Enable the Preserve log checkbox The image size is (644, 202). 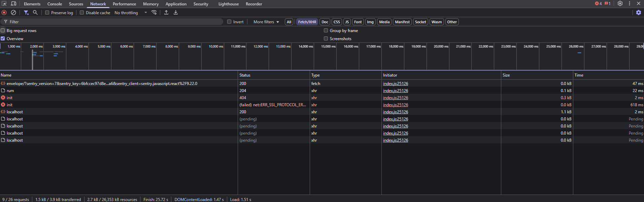tap(47, 12)
